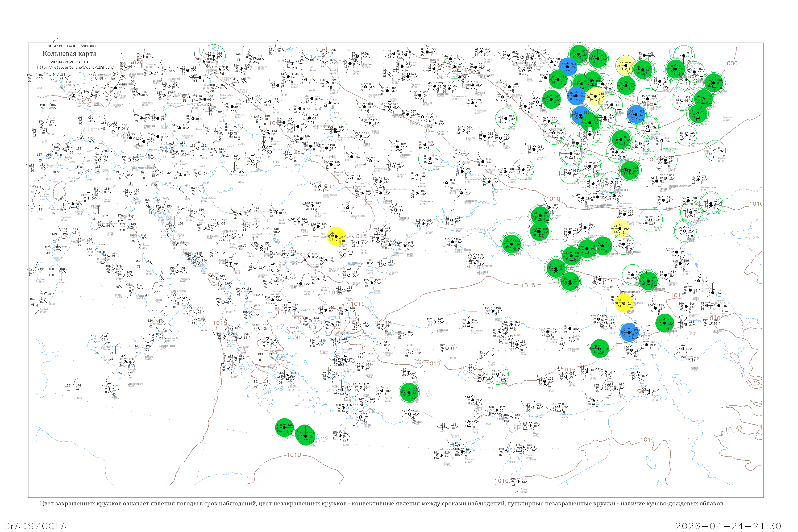The width and height of the screenshot is (798, 532).
Task: Click pale yellow circle showing pressure 920
Action: click(625, 65)
